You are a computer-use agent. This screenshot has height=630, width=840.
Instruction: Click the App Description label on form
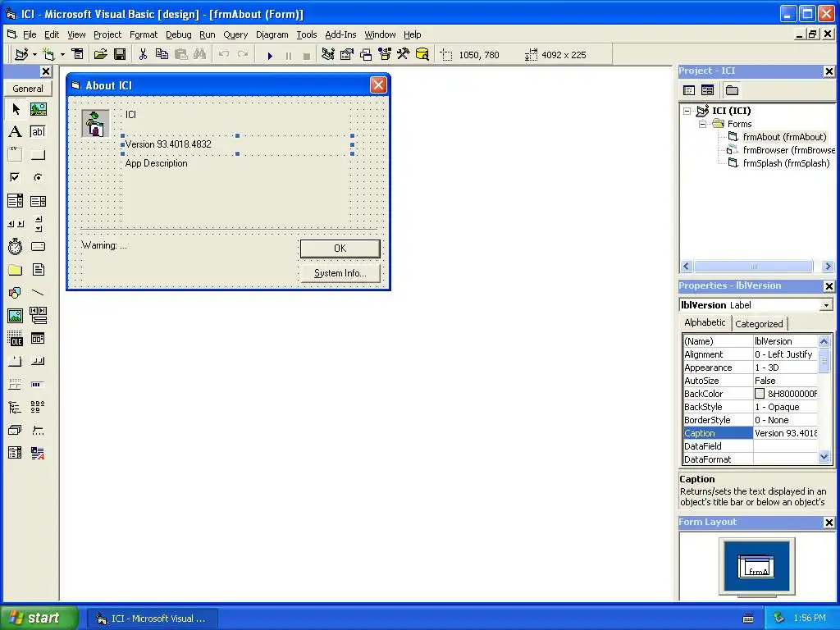157,163
